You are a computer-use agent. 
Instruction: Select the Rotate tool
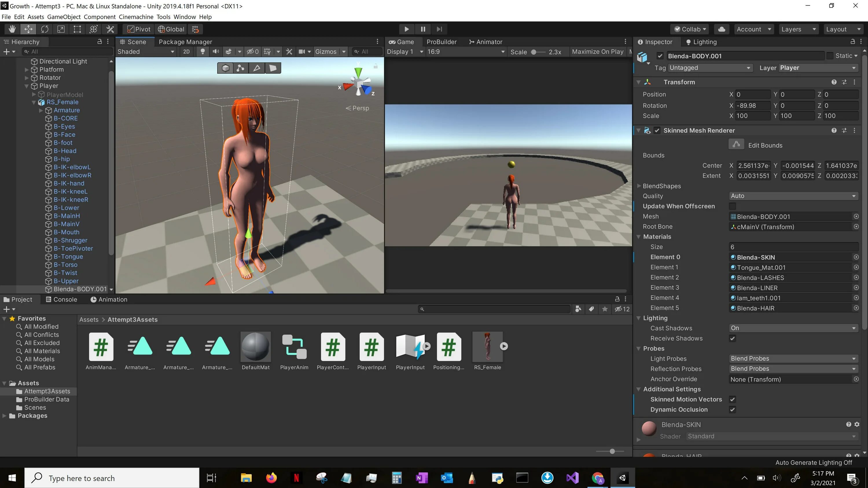tap(45, 29)
